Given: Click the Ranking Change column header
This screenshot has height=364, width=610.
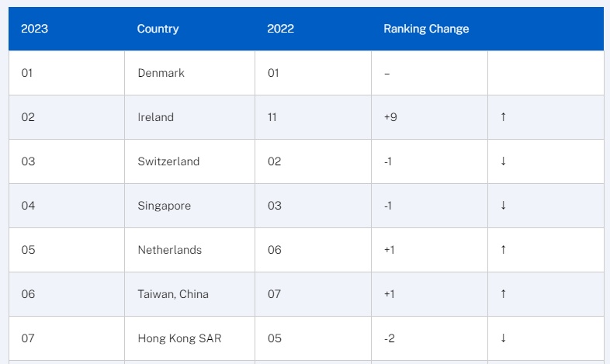Looking at the screenshot, I should [x=426, y=29].
